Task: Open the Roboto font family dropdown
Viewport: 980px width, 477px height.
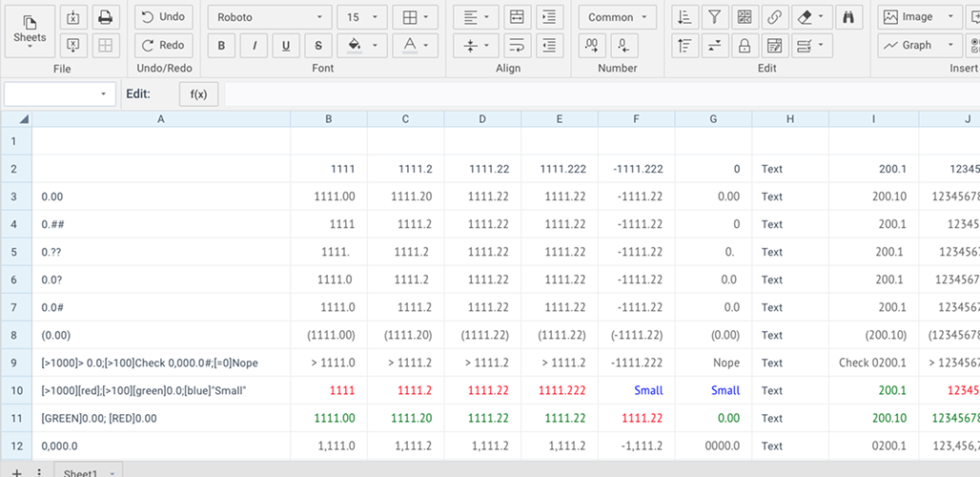Action: click(x=269, y=17)
